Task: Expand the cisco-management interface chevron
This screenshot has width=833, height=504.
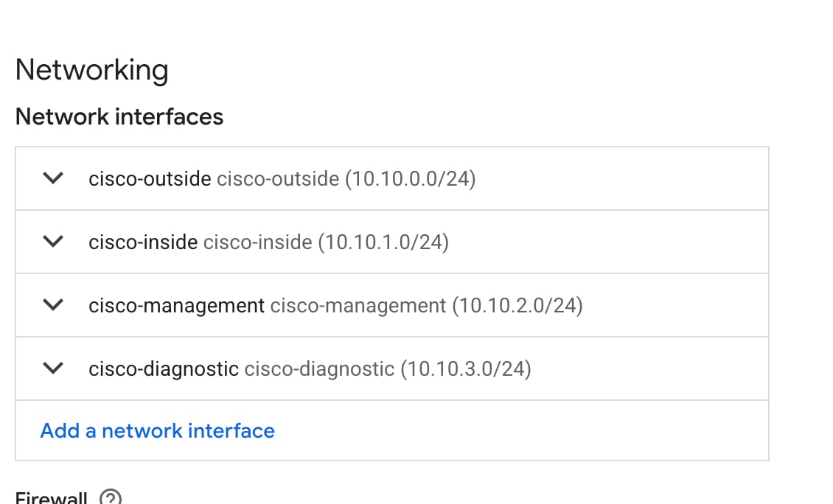Action: (x=53, y=305)
